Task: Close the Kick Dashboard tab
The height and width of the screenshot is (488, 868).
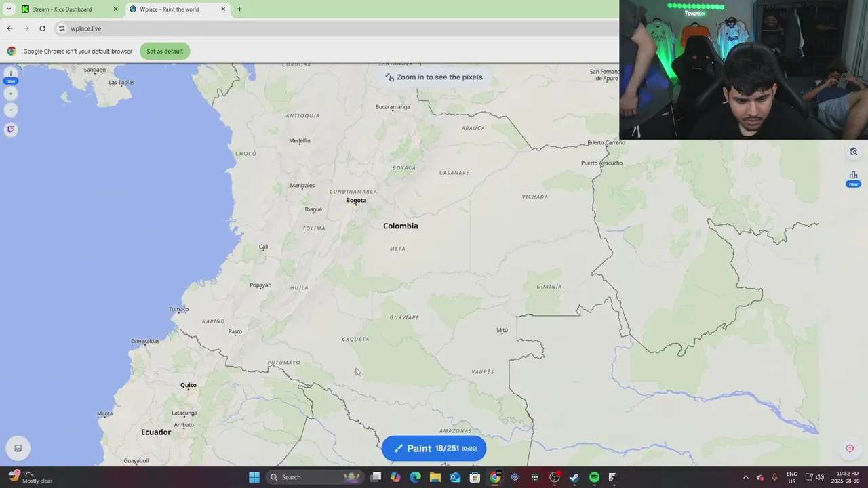Action: pyautogui.click(x=115, y=9)
